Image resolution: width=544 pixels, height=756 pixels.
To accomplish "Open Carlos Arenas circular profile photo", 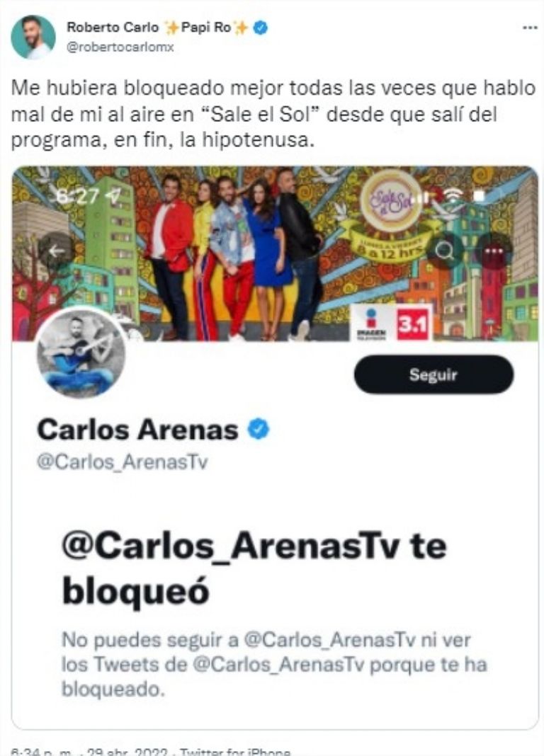I will (x=81, y=352).
